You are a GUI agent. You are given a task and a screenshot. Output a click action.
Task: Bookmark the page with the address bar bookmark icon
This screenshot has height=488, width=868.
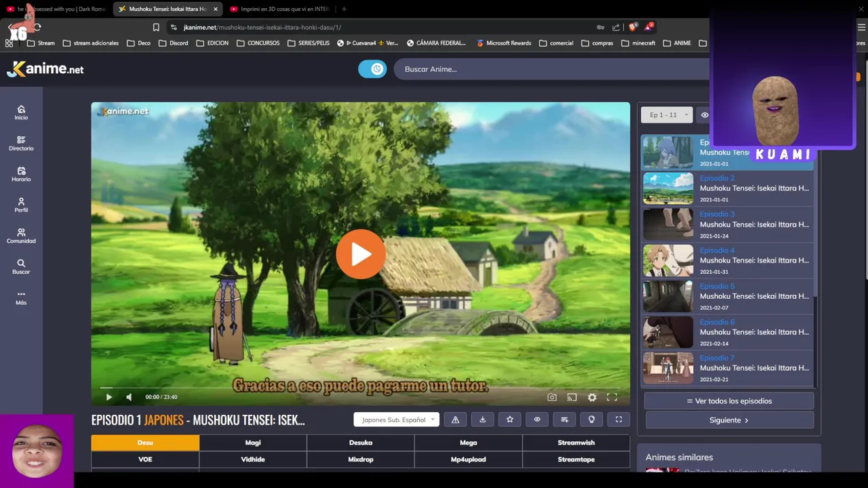point(156,27)
